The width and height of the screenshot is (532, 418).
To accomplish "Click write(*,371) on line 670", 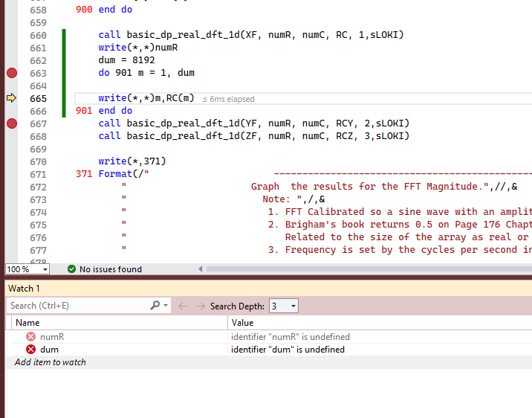I will 132,161.
